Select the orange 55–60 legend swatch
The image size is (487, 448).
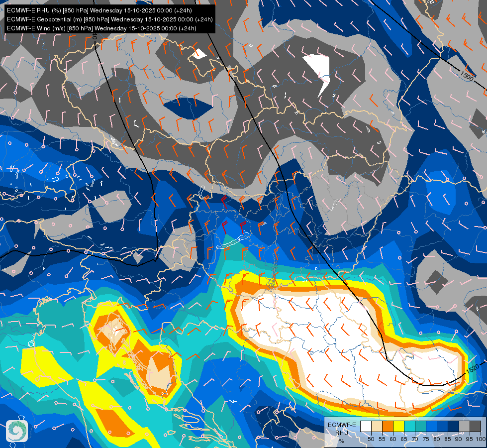coord(388,426)
